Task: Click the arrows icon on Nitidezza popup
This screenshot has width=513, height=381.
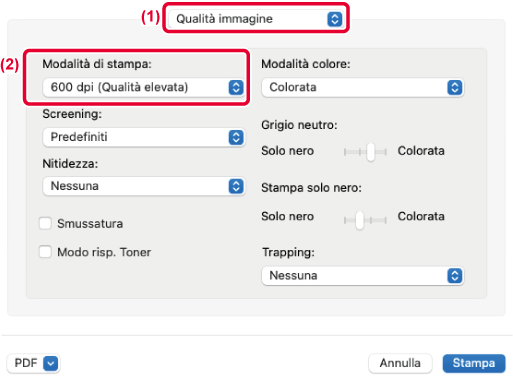Action: [x=236, y=186]
